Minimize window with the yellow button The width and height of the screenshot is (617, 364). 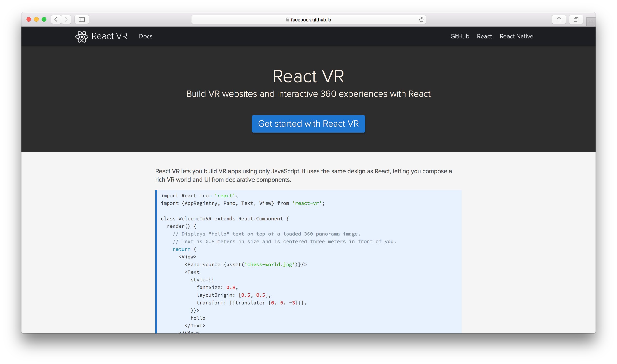[x=36, y=19]
